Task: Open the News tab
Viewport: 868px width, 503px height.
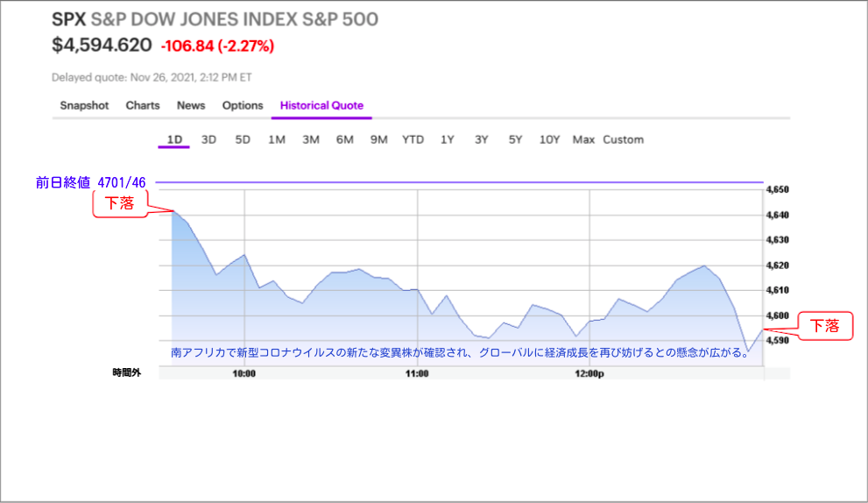Action: pyautogui.click(x=191, y=105)
